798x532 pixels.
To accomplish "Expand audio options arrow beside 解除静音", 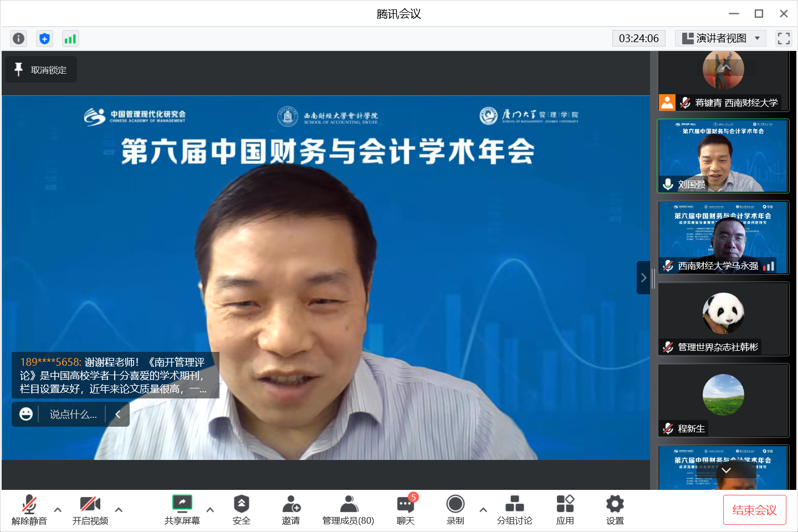I will pyautogui.click(x=58, y=510).
